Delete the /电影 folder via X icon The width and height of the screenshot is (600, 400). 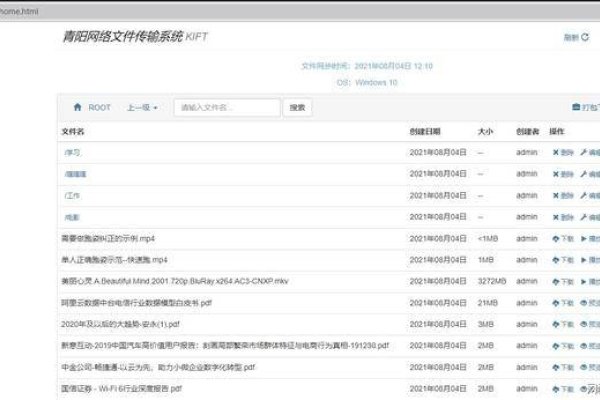556,217
